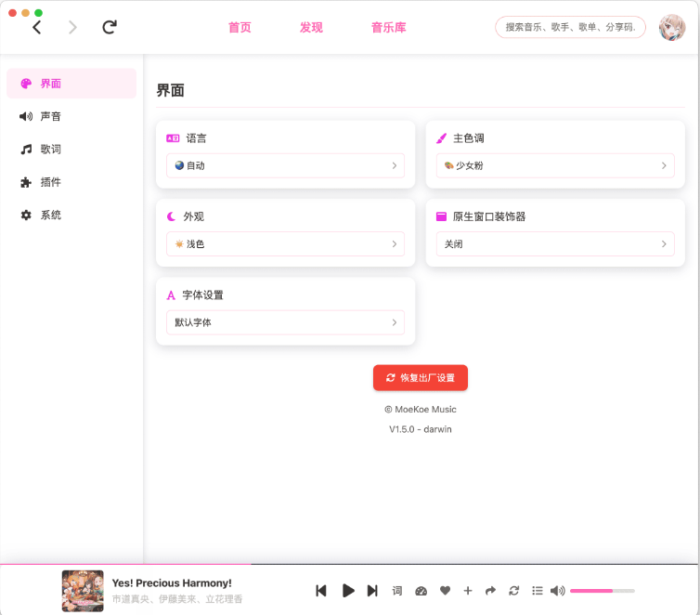Click the V1.5.0 - darwin version text
The width and height of the screenshot is (700, 615).
point(421,429)
